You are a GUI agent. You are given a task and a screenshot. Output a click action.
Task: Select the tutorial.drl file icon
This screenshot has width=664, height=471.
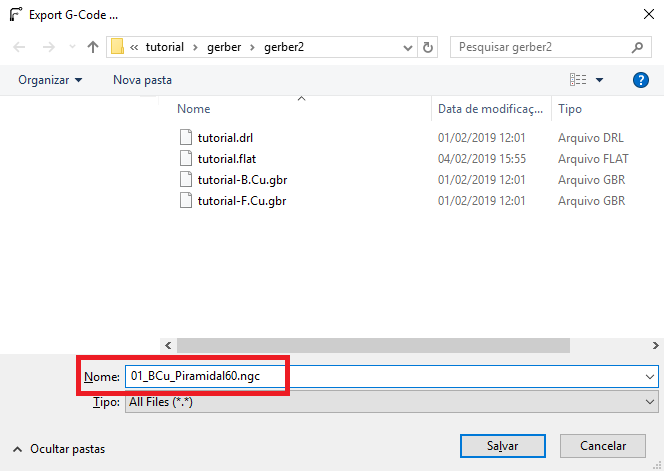185,138
